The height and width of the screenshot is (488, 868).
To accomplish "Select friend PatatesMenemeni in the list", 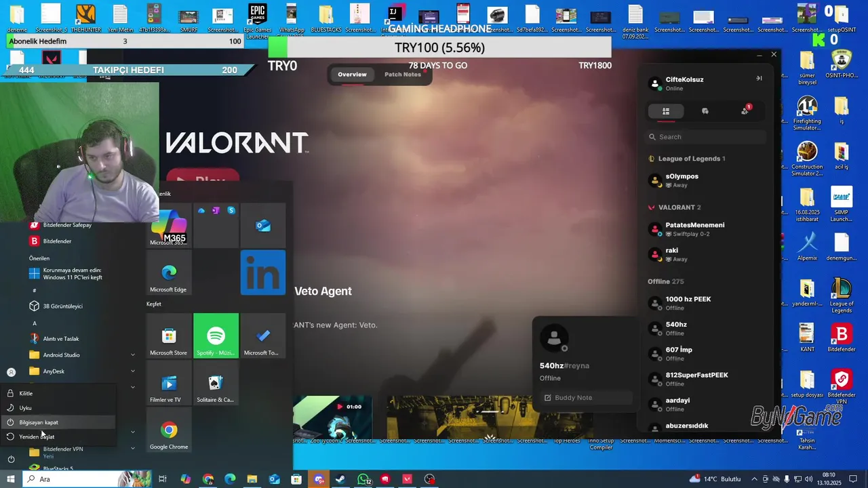I will coord(705,229).
